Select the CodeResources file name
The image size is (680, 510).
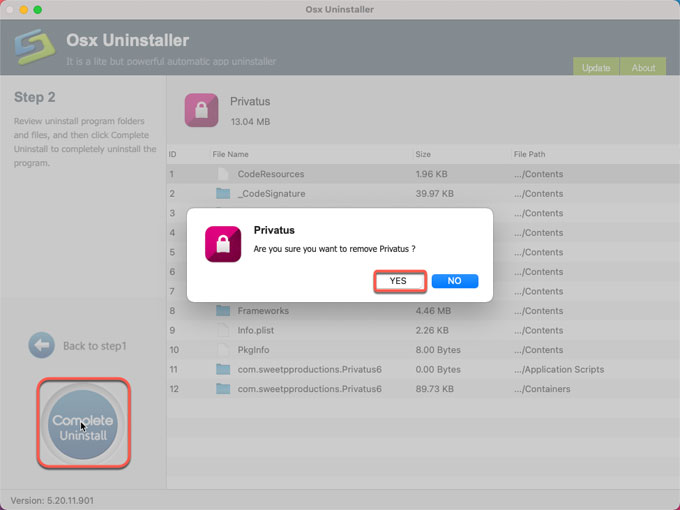point(271,174)
